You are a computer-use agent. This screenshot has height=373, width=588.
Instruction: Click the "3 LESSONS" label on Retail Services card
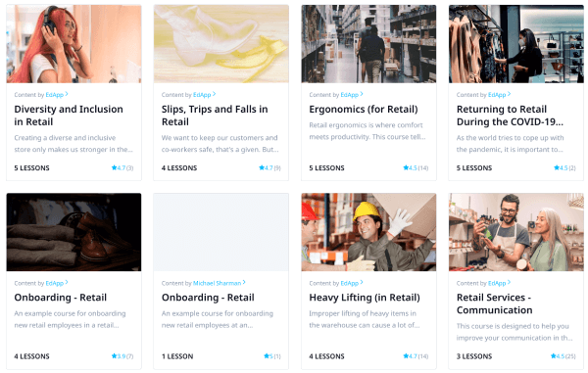(x=474, y=356)
